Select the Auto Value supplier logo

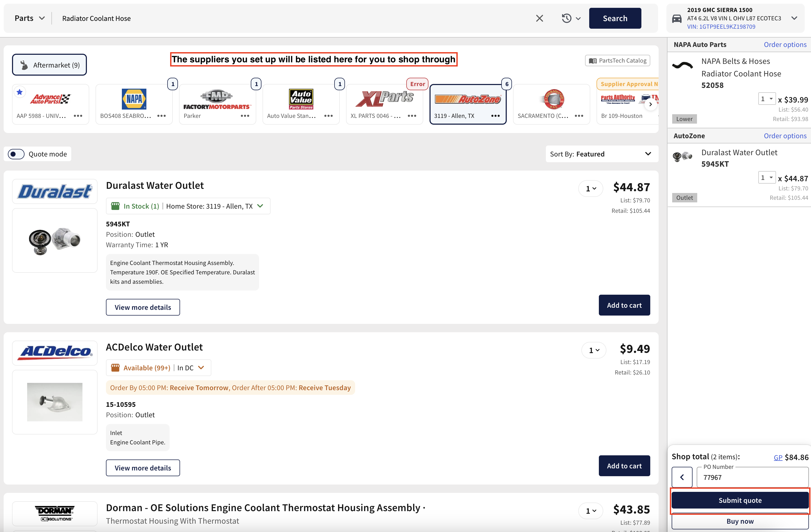coord(301,99)
